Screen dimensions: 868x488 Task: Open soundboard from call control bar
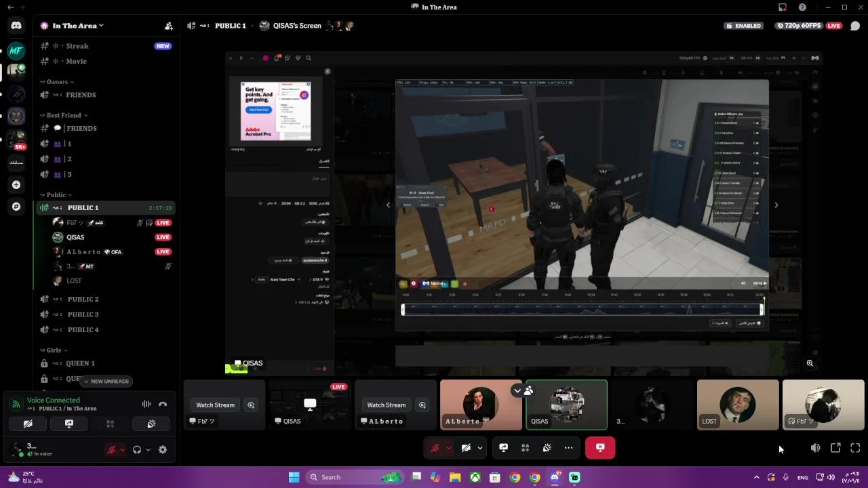point(547,448)
